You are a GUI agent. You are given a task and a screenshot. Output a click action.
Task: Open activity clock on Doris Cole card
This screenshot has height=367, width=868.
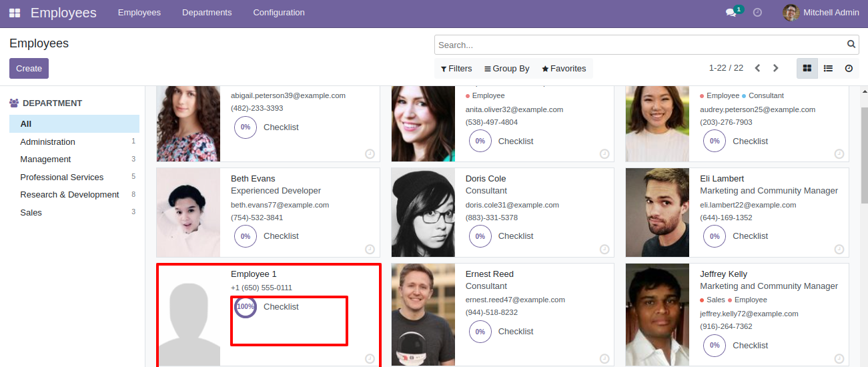click(604, 249)
